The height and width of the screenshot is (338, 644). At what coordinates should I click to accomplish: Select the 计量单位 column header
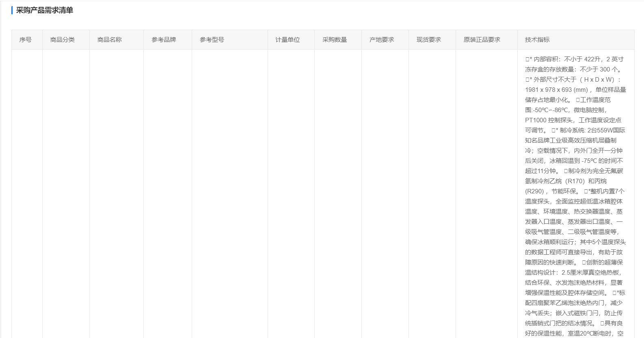click(287, 39)
